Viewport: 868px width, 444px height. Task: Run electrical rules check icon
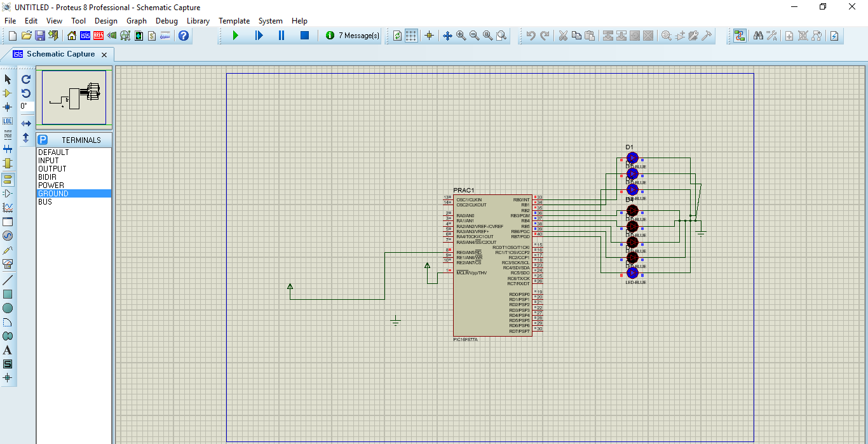click(835, 36)
